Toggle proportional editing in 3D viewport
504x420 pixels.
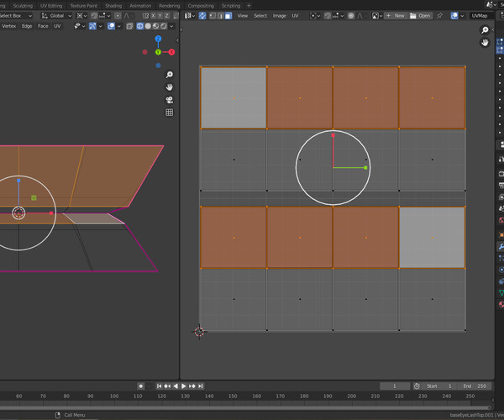[118, 16]
